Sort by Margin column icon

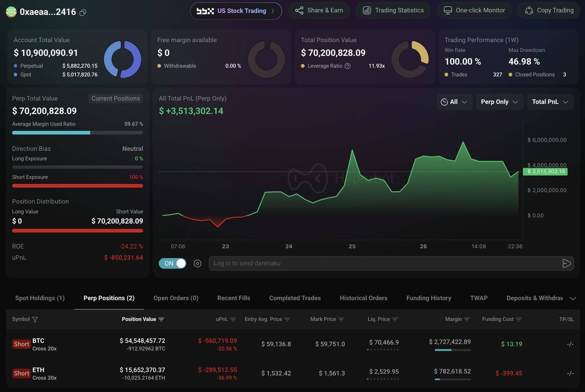coord(467,319)
